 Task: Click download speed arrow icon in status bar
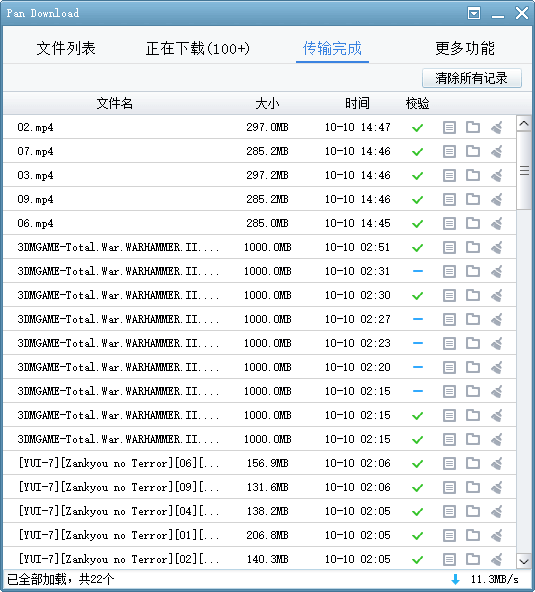pos(456,580)
